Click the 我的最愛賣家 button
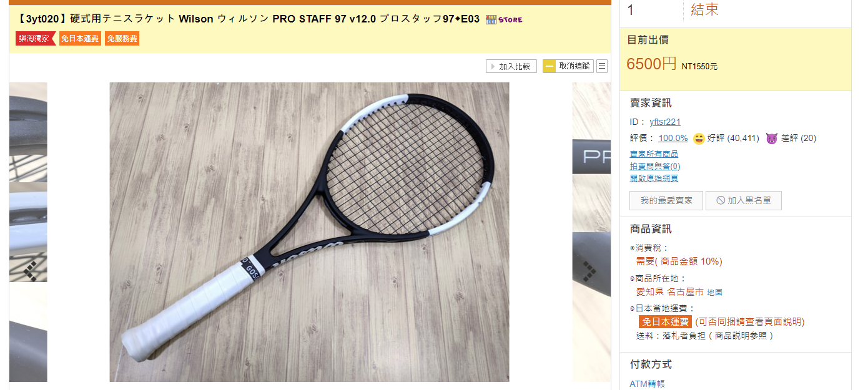 coord(666,200)
